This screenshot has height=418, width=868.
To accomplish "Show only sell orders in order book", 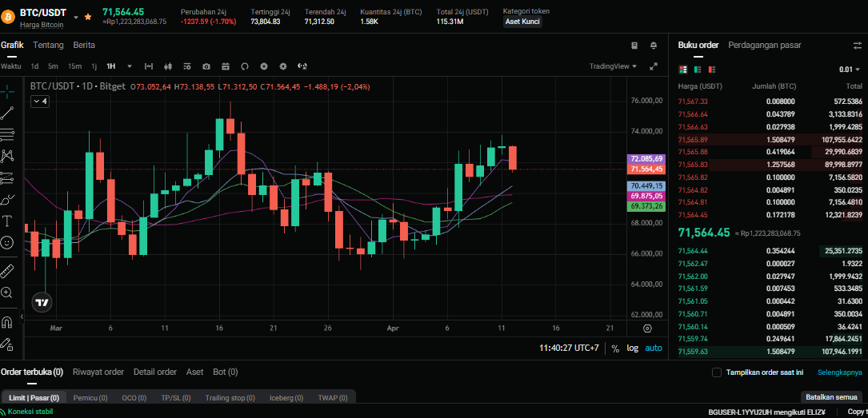I will [x=711, y=70].
